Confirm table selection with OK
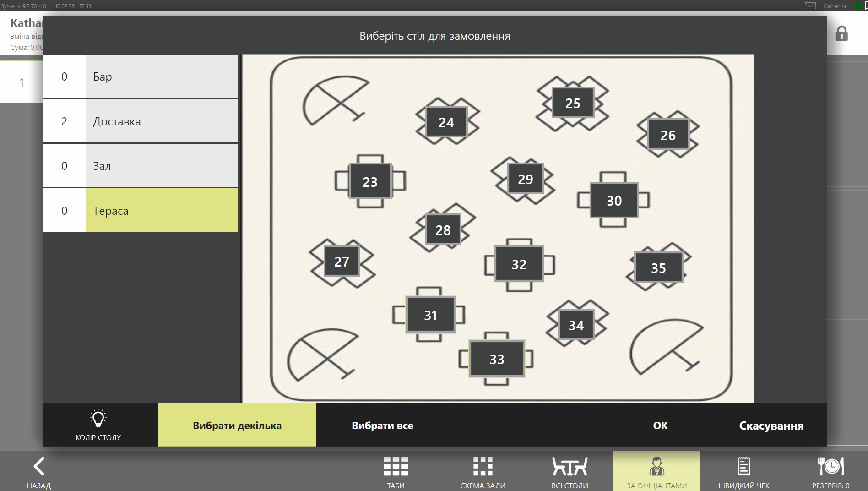 (x=660, y=425)
